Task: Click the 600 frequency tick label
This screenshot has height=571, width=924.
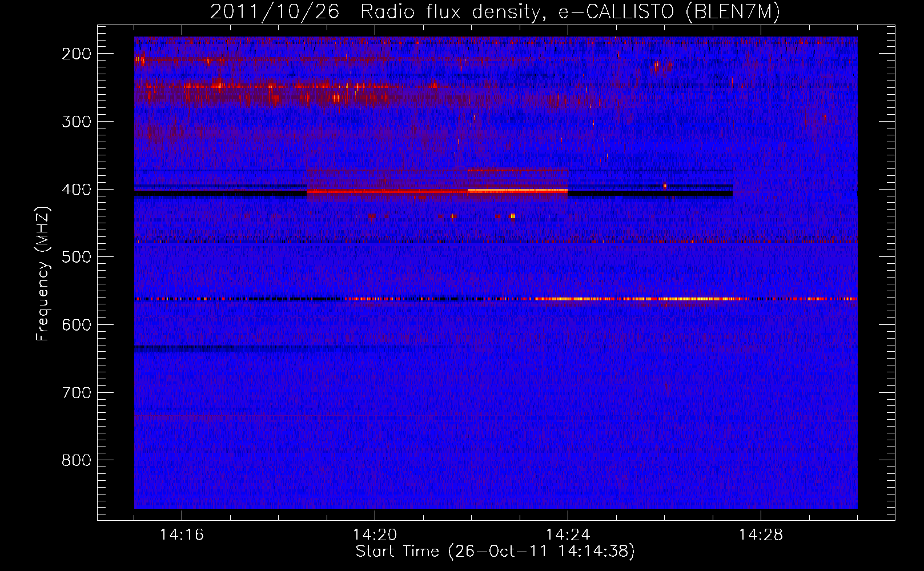Action: (77, 325)
